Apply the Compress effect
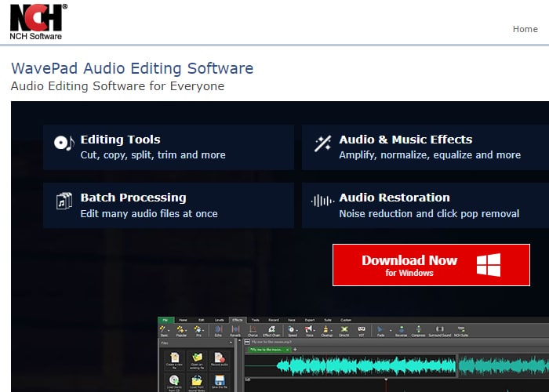This screenshot has width=549, height=392. pyautogui.click(x=418, y=331)
